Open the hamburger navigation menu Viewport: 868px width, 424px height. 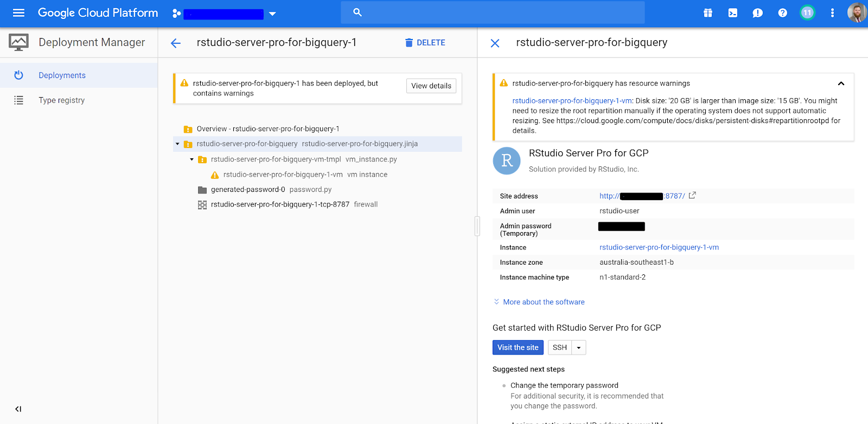18,13
